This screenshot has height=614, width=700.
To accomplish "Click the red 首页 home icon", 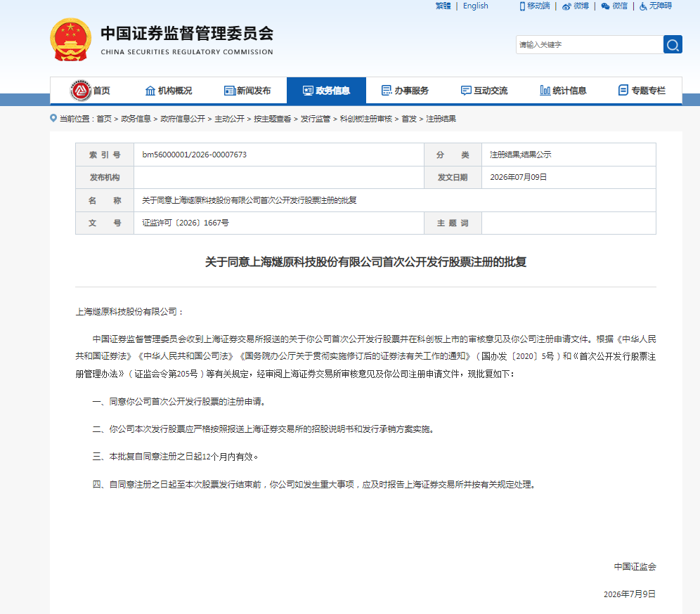I will [80, 91].
